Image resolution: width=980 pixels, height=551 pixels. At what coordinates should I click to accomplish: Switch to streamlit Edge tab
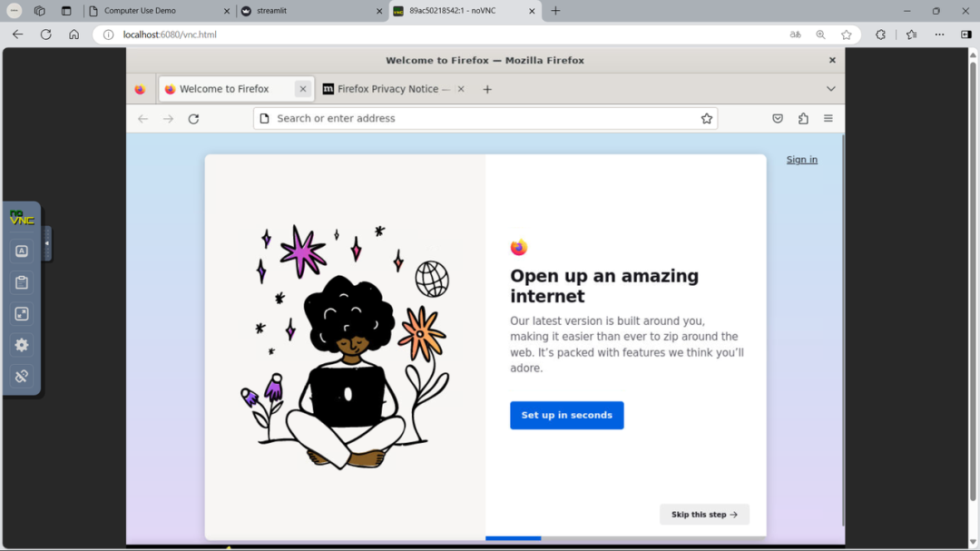pyautogui.click(x=312, y=11)
